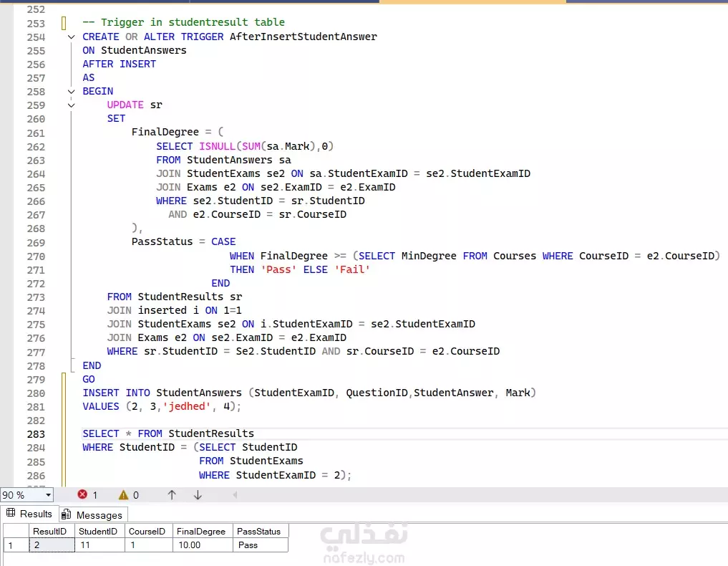Switch to the Results tab
Screen dimensions: 728x566
pos(29,514)
